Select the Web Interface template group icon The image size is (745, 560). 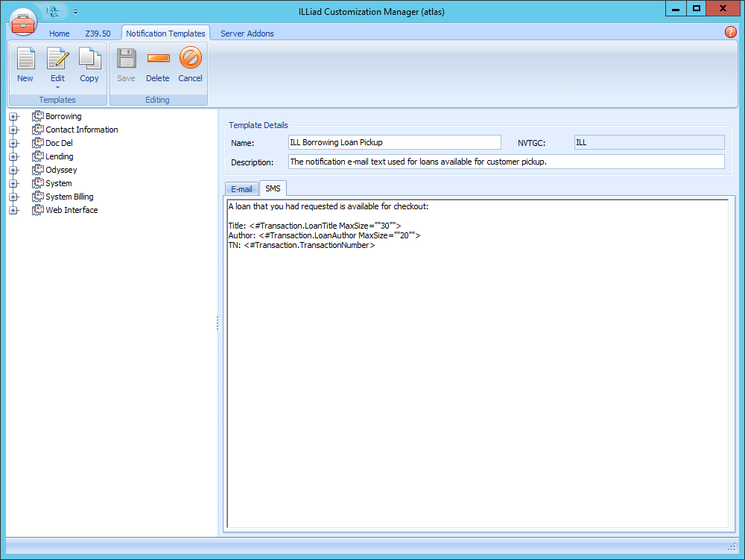coord(37,209)
